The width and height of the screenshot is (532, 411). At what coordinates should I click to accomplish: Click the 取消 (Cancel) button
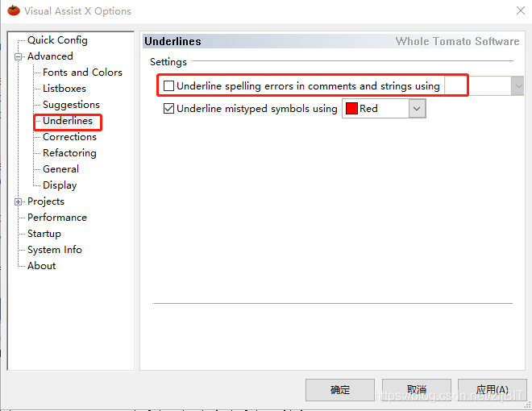(417, 390)
